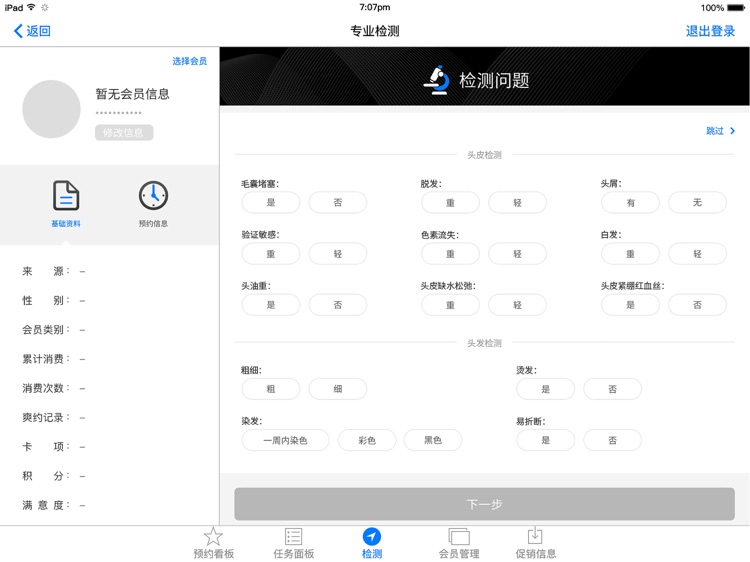This screenshot has width=750, height=562.
Task: Choose 粗 under 粗细
Action: [271, 389]
